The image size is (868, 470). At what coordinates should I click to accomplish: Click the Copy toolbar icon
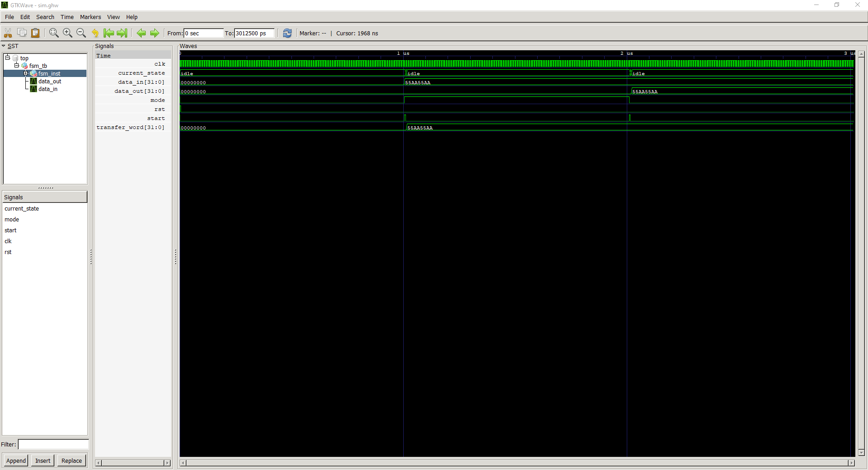pos(22,33)
